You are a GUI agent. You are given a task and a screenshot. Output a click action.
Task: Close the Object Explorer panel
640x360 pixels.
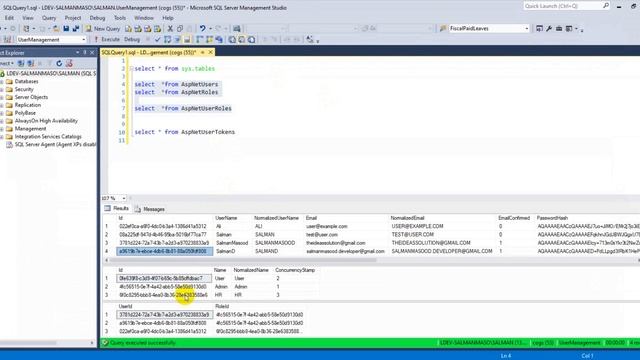(92, 53)
